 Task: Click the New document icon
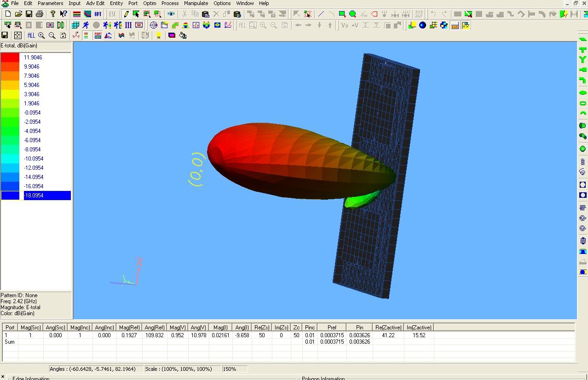click(8, 14)
